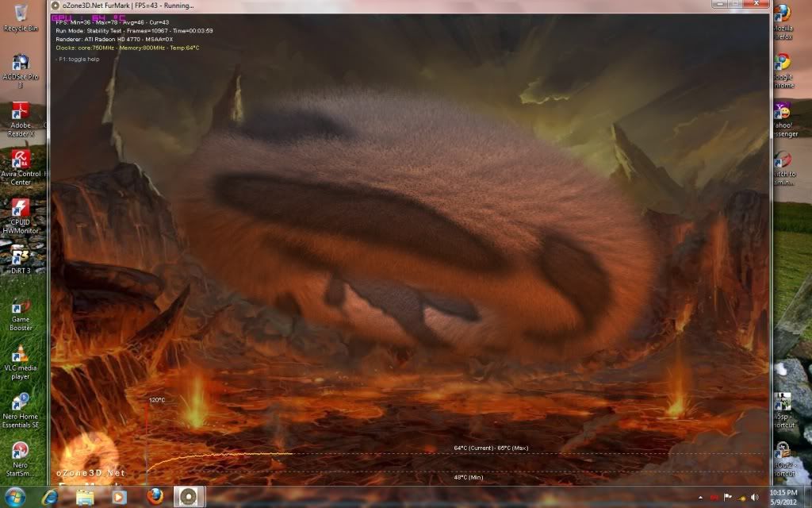Open Game Booster desktop shortcut
Viewport: 812px width, 508px height.
21,314
